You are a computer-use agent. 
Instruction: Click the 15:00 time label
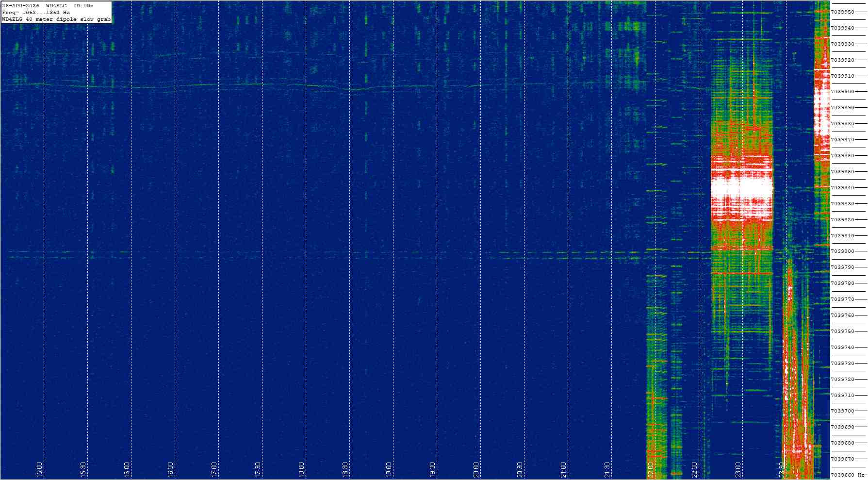pyautogui.click(x=39, y=469)
